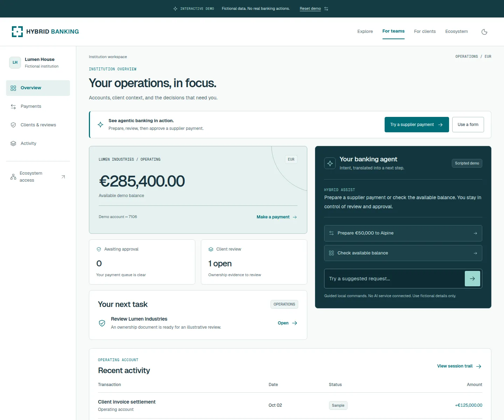This screenshot has width=504, height=420.
Task: Click the arrow on Check available balance
Action: click(x=475, y=253)
